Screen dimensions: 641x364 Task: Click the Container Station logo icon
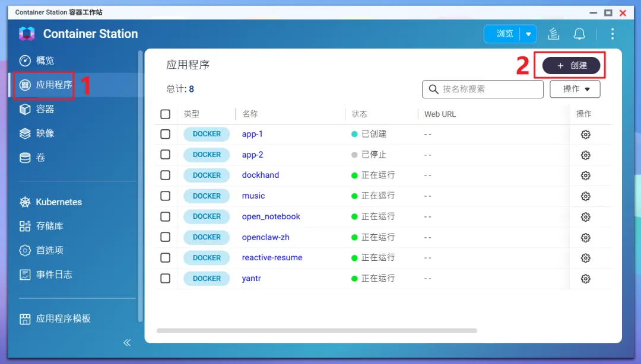[27, 34]
